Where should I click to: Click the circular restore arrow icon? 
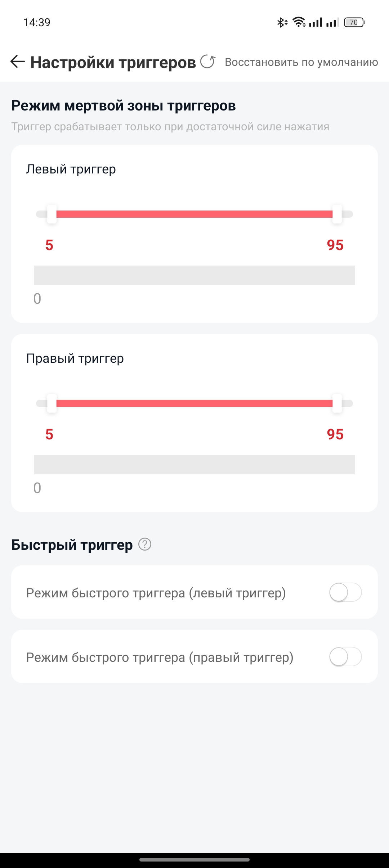coord(208,62)
